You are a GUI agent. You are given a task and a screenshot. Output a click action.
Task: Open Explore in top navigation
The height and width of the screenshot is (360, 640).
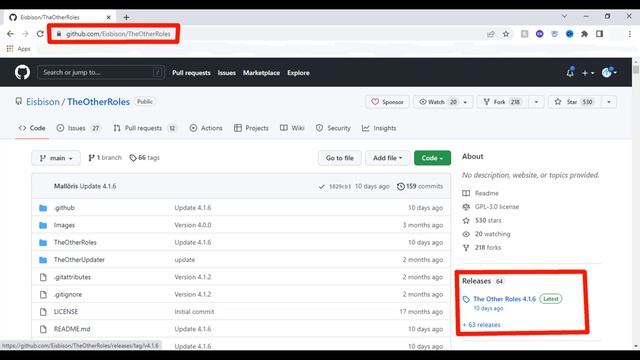coord(298,73)
